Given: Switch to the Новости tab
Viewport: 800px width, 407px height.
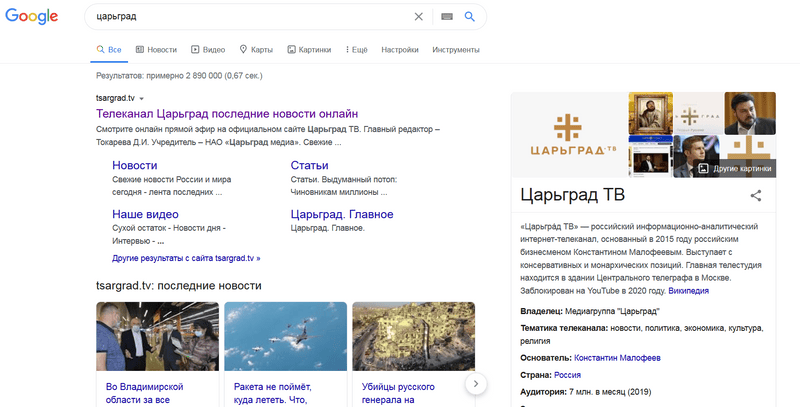Looking at the screenshot, I should (x=156, y=49).
